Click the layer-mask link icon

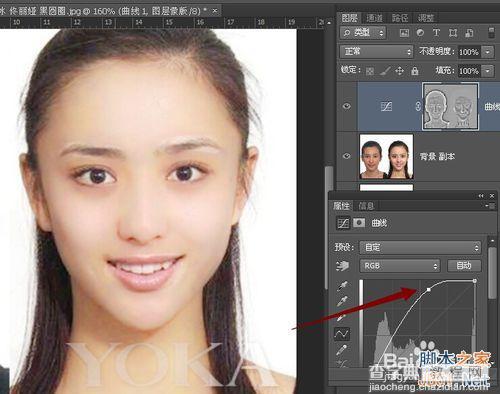(x=418, y=106)
